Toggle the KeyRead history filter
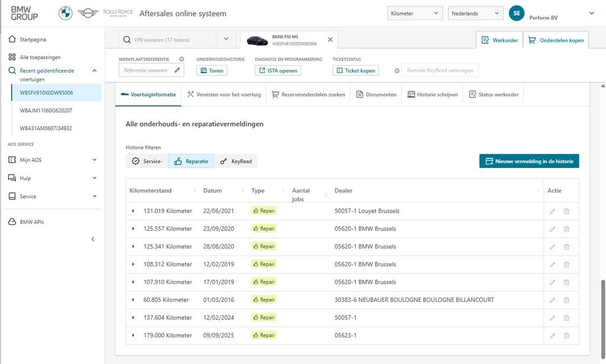 (x=236, y=161)
